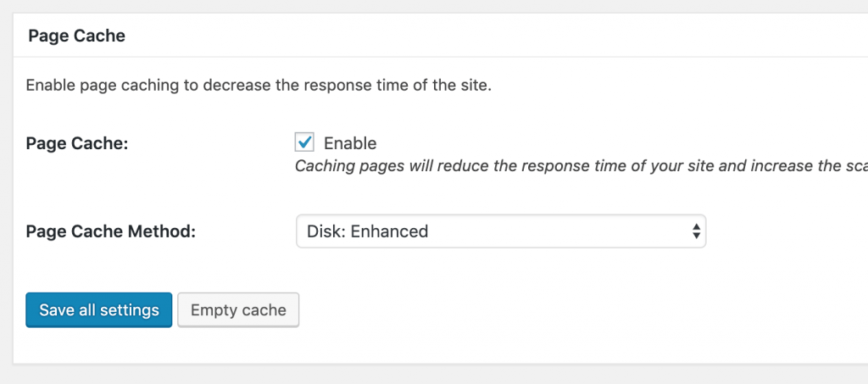The height and width of the screenshot is (384, 868).
Task: Click empty space in the panel header bar
Action: click(498, 36)
